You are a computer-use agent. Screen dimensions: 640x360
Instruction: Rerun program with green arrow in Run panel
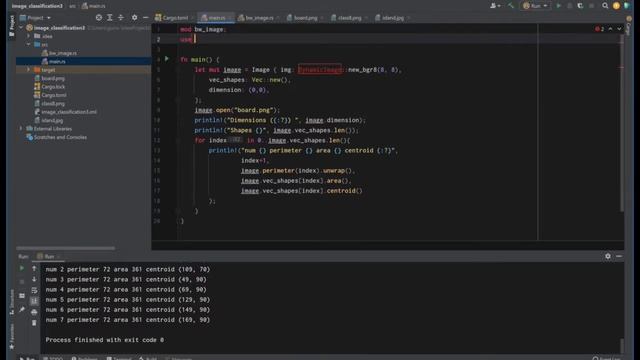[x=22, y=268]
